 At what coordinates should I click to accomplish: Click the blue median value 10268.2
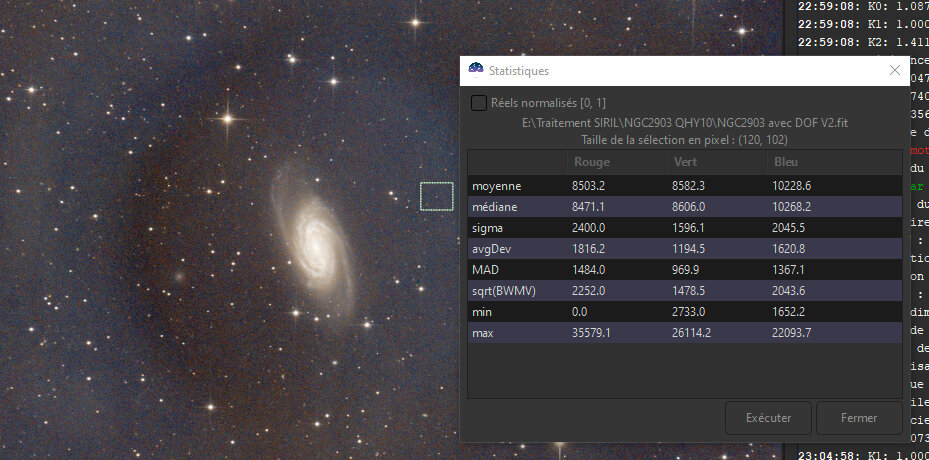click(x=792, y=207)
